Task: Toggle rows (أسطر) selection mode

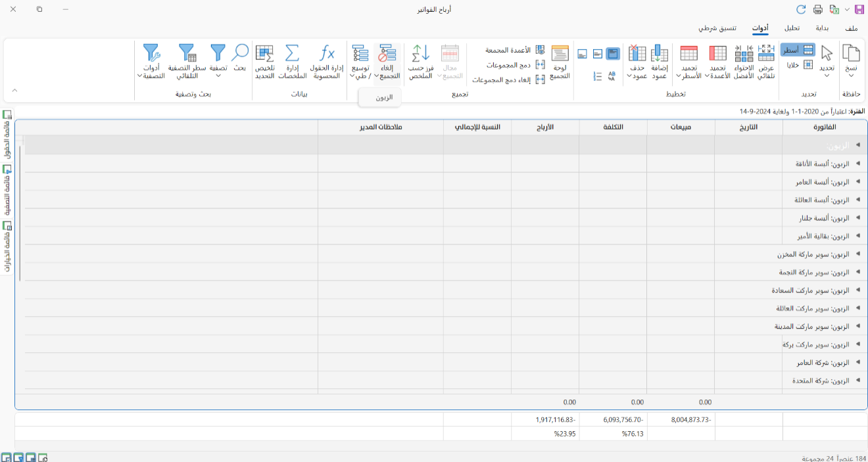Action: 798,50
